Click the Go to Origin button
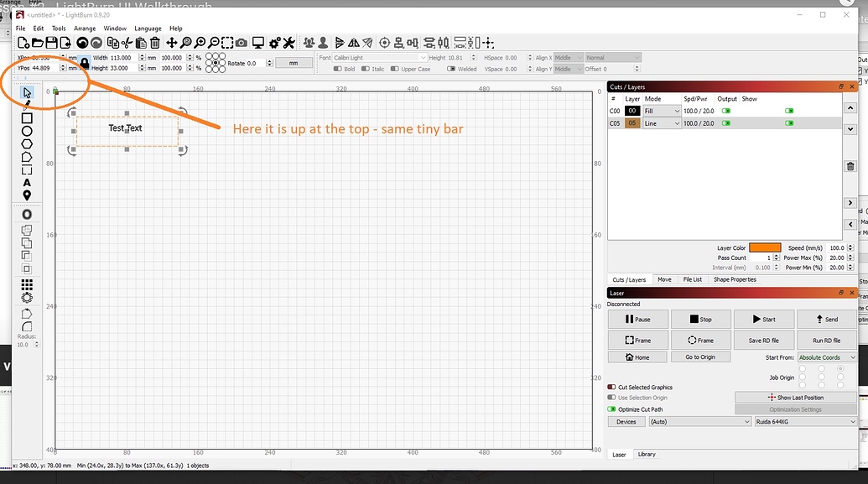This screenshot has width=868, height=484. (700, 356)
